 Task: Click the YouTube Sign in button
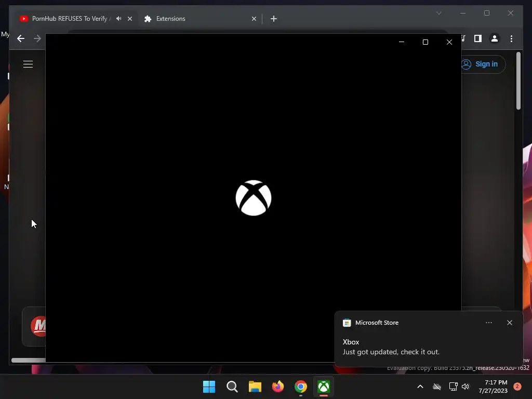(x=483, y=64)
